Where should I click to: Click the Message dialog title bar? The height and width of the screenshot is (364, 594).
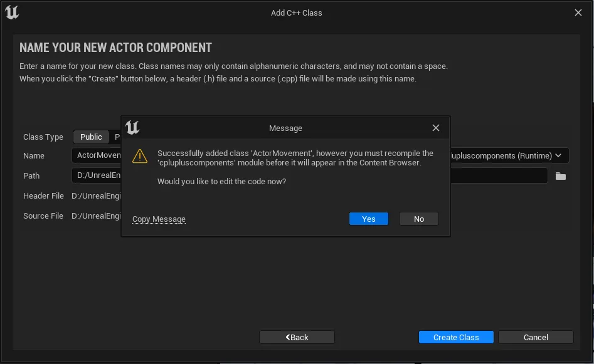[285, 128]
